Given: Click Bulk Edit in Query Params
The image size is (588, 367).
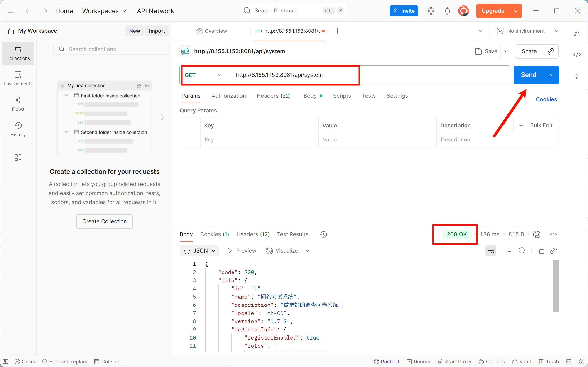Looking at the screenshot, I should 541,126.
